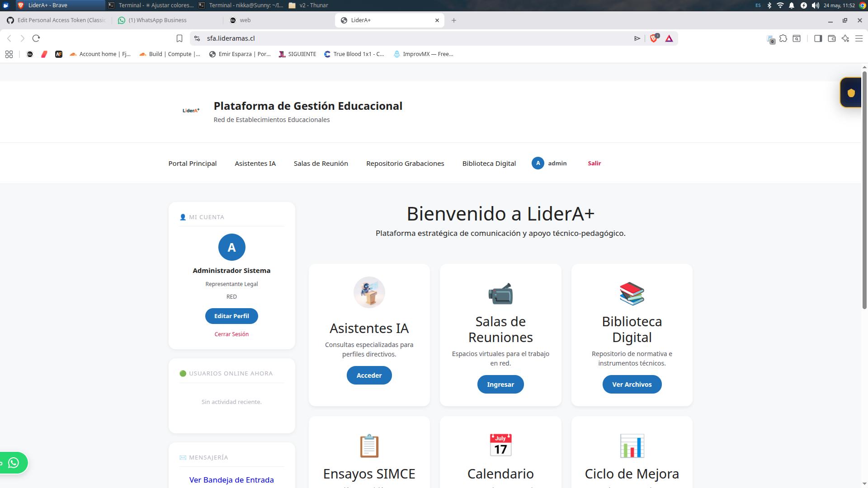Go forward with the browser forward arrow

point(22,38)
